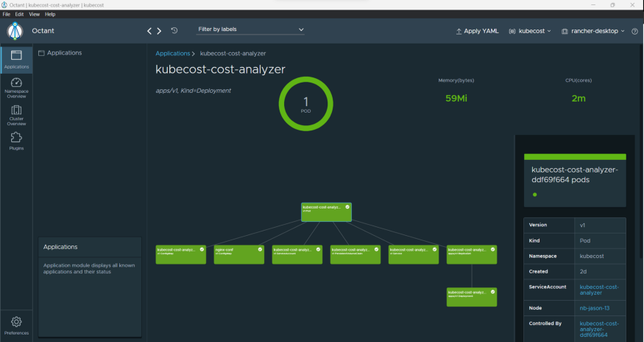Select the nginx-conf ConfigMap node
Screen dimensions: 644x342
coord(238,254)
